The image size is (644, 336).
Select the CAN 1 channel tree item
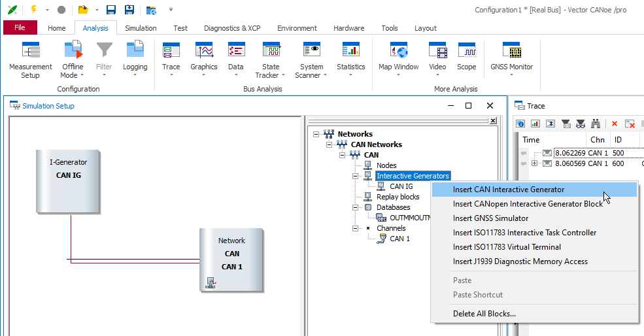pos(399,239)
